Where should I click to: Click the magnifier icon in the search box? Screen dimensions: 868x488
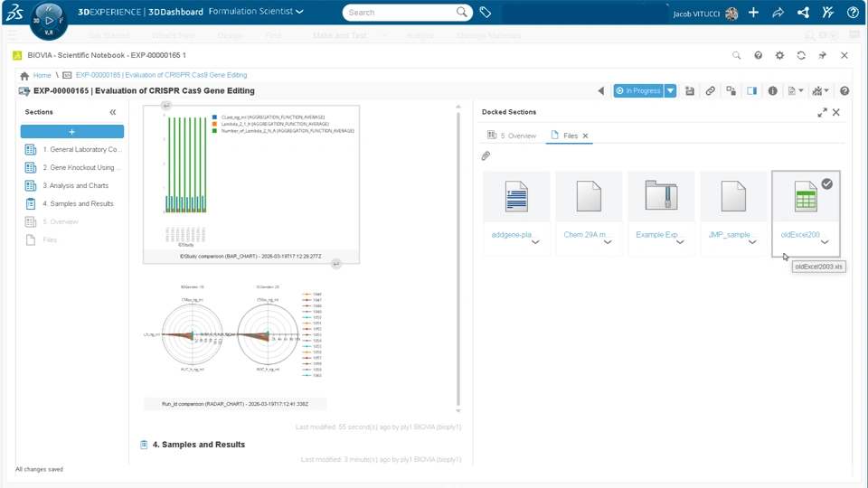pyautogui.click(x=461, y=12)
